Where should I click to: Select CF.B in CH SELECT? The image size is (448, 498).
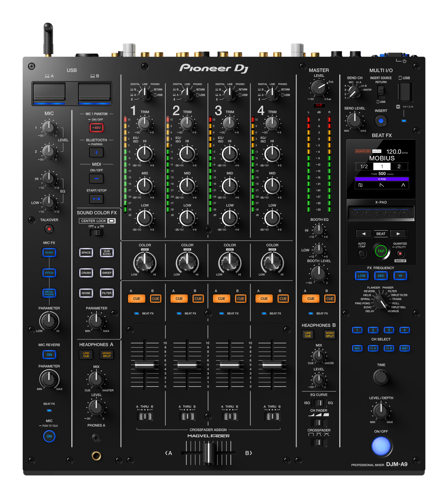coord(389,348)
